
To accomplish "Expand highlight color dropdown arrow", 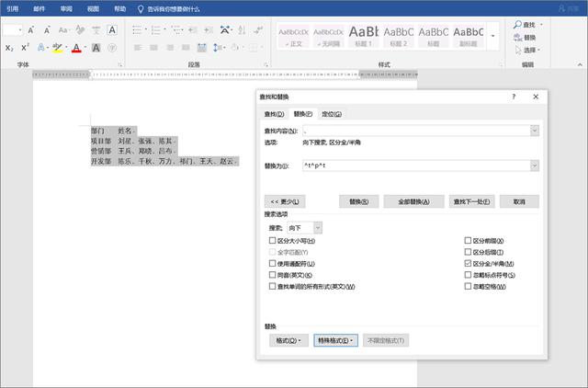I will click(x=66, y=48).
